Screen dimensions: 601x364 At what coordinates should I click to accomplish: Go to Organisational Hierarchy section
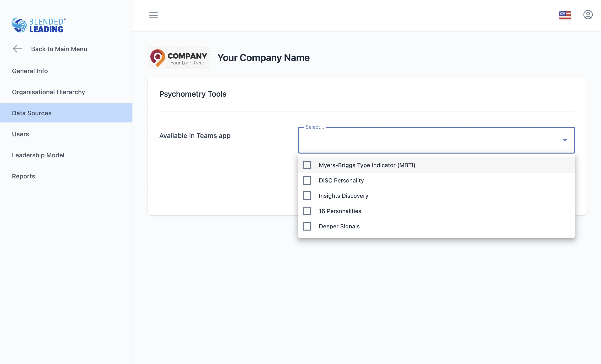[x=49, y=92]
